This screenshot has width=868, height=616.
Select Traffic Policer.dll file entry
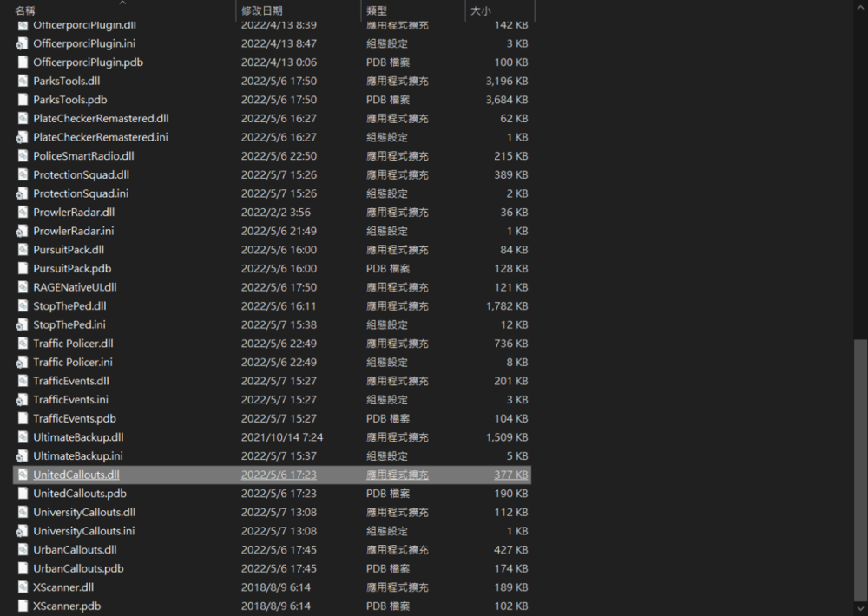click(x=73, y=344)
